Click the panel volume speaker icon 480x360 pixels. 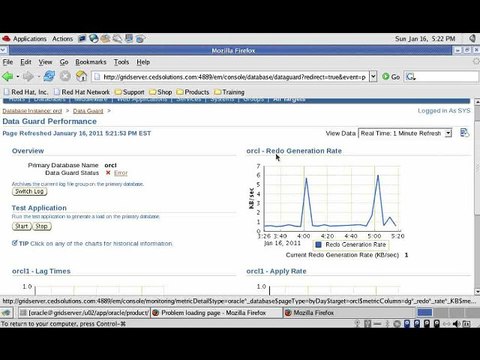click(472, 38)
